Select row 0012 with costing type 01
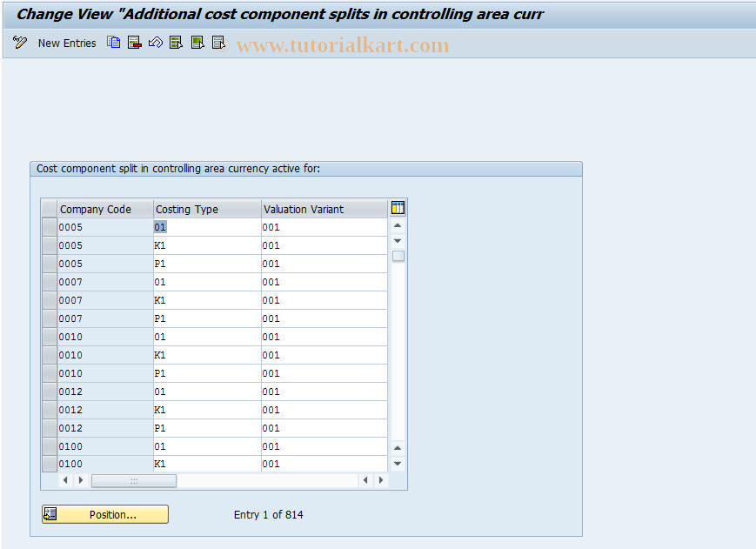 coord(50,392)
